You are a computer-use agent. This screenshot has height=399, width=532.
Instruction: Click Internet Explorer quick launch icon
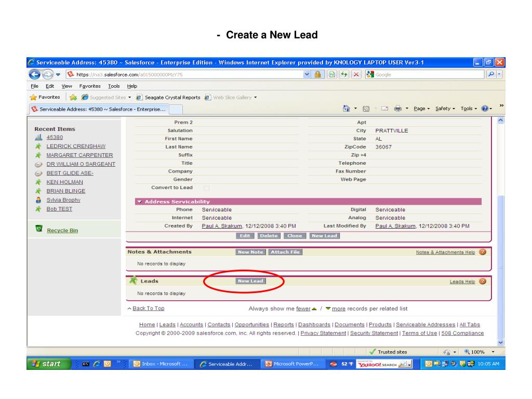tap(96, 364)
